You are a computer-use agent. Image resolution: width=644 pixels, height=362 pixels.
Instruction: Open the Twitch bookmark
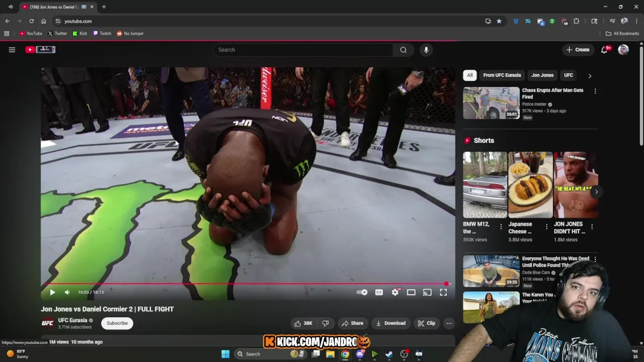tap(102, 34)
